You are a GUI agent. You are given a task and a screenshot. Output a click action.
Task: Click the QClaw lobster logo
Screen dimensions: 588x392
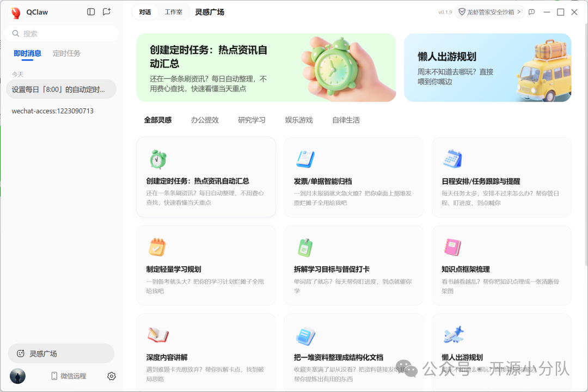tap(15, 11)
